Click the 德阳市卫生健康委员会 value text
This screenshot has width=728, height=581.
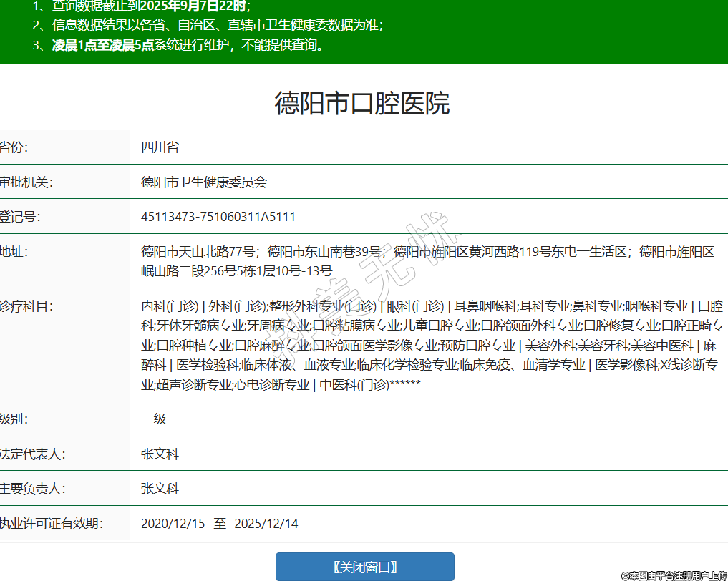[204, 182]
